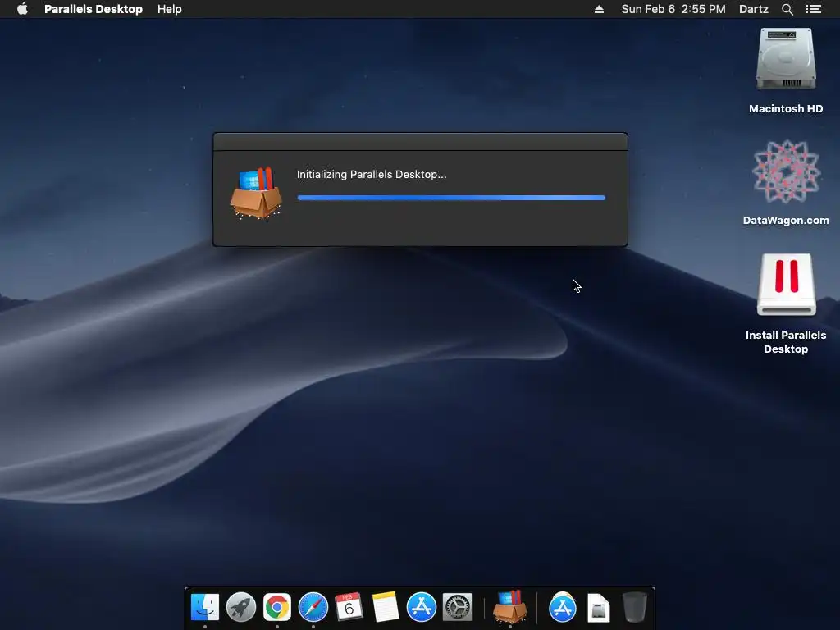
Task: Open the Help menu
Action: [x=169, y=9]
